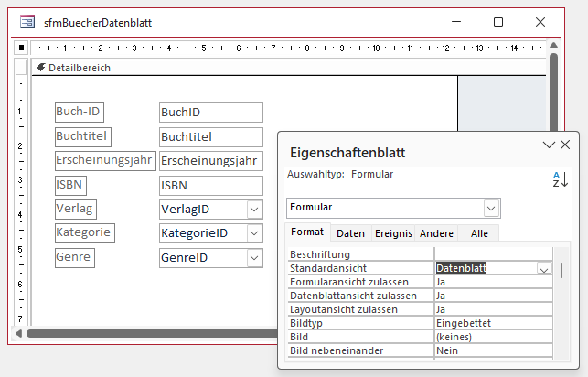Select the ISBN label

point(70,186)
